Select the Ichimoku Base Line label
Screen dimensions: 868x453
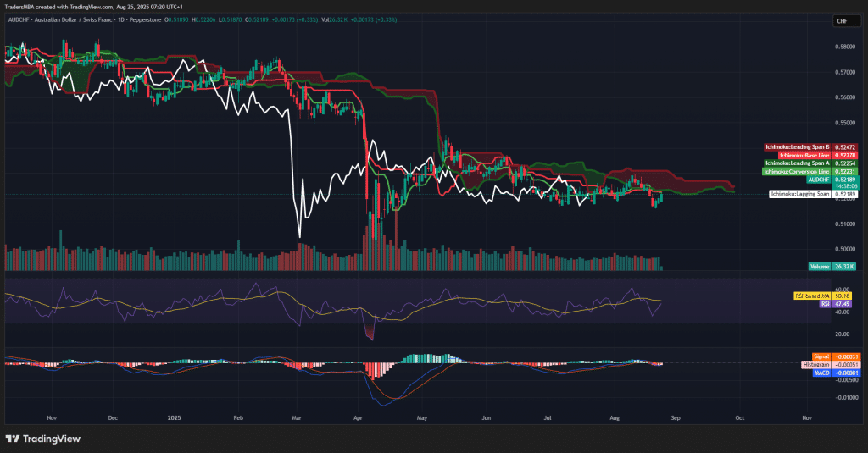(798, 155)
